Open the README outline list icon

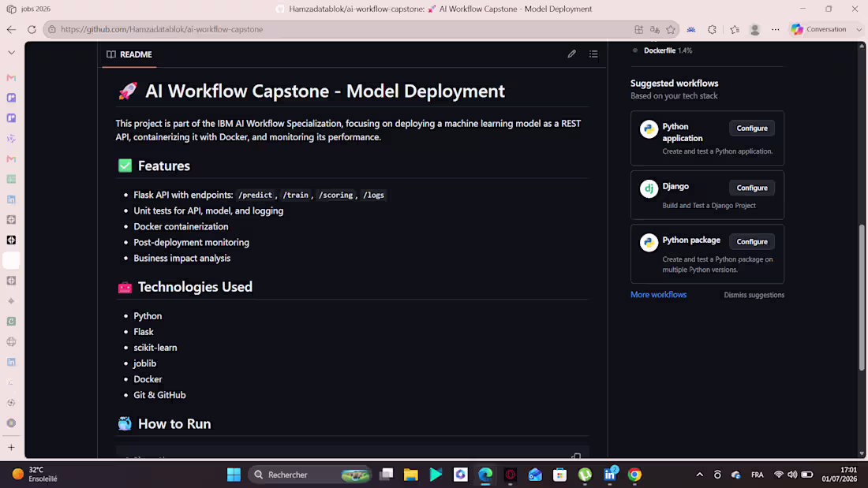pyautogui.click(x=593, y=54)
